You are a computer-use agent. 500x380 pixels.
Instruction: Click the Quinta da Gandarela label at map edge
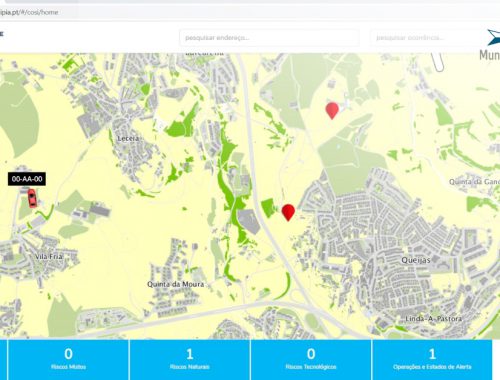[474, 182]
